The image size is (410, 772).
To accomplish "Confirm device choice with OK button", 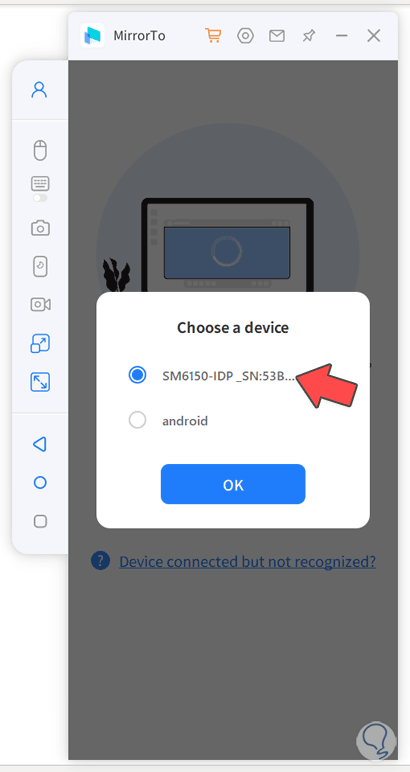I will [233, 484].
